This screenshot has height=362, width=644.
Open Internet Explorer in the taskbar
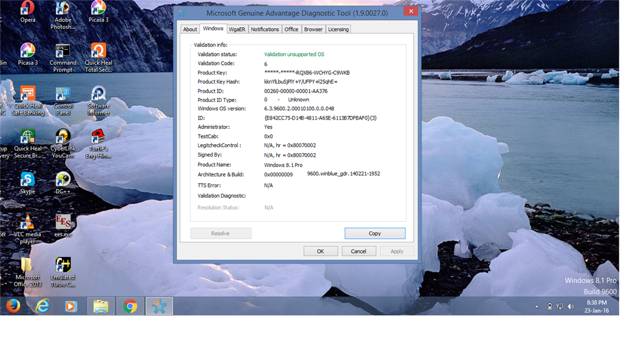tap(42, 306)
